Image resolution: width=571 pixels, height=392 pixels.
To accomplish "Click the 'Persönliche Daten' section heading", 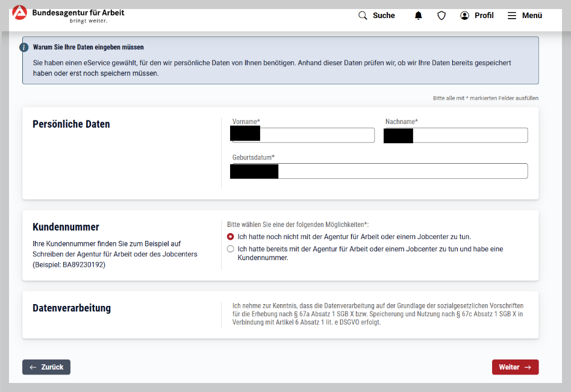I will pyautogui.click(x=71, y=124).
